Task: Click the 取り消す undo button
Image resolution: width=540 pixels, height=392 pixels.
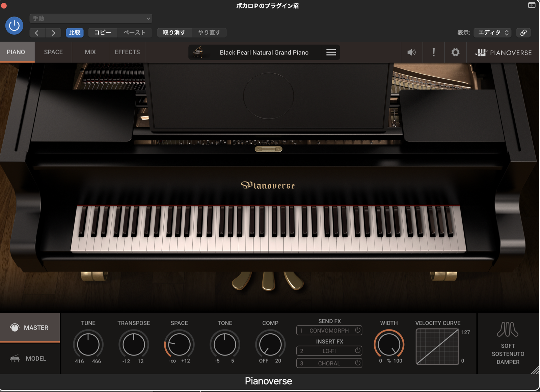Action: 174,32
